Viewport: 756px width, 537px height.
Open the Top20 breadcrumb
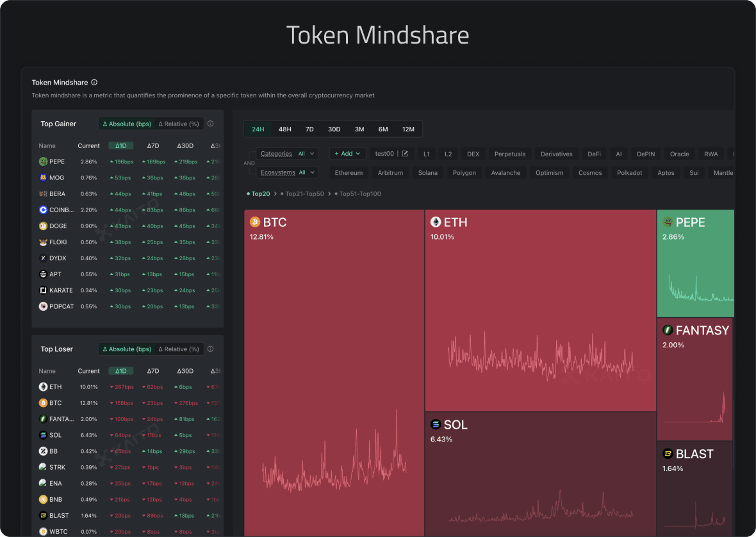[x=258, y=194]
